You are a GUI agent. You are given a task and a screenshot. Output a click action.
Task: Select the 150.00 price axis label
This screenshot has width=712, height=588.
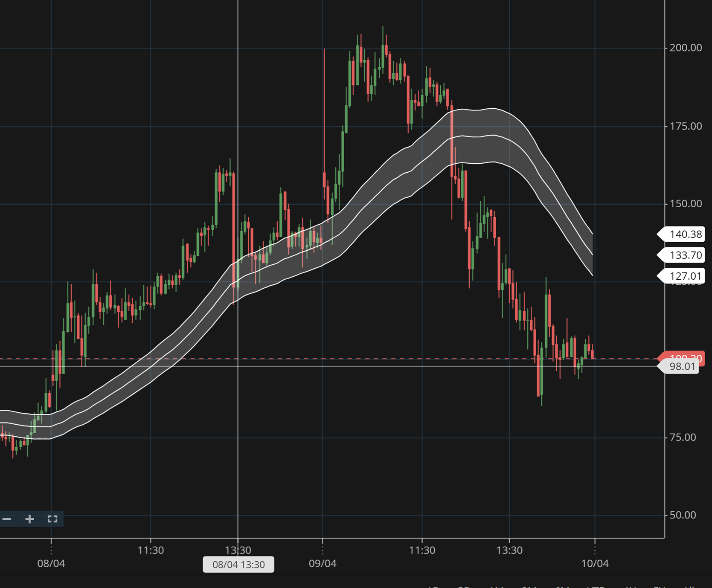pos(686,204)
